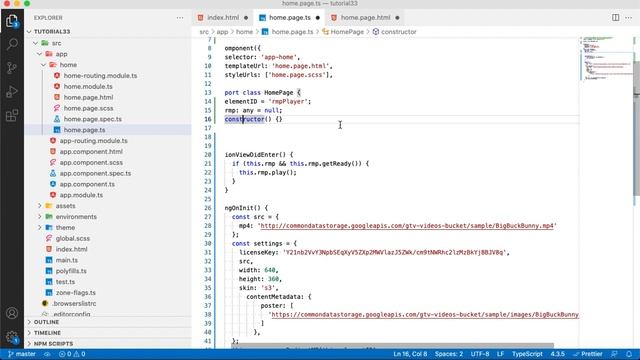The width and height of the screenshot is (640, 360).
Task: Collapse the home folder
Action: click(x=44, y=65)
